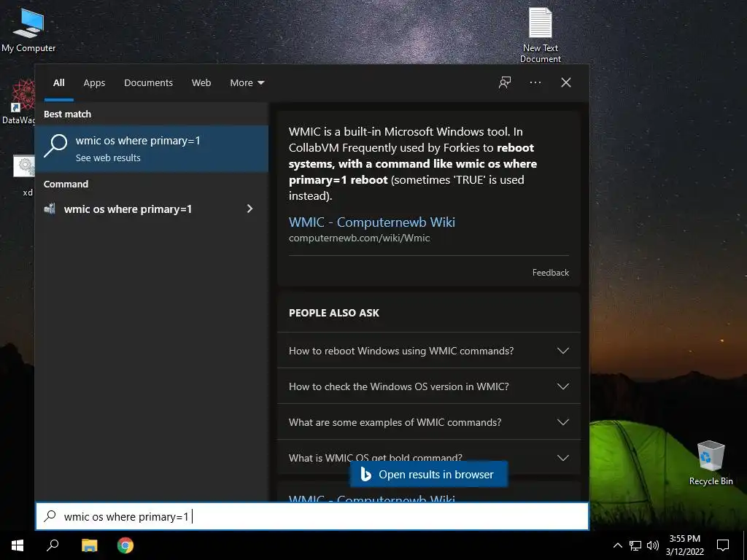Click the Bing logo on Open results button
Screen dimensions: 747x560
pyautogui.click(x=365, y=474)
